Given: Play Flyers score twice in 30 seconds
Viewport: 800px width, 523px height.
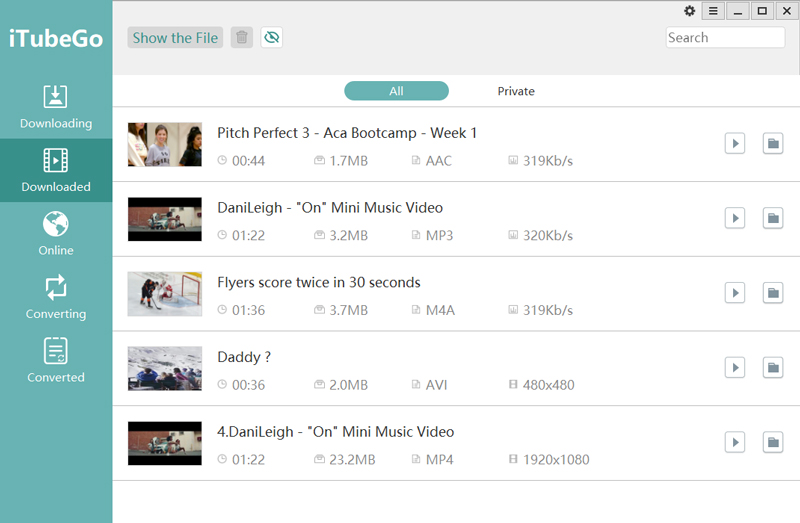Looking at the screenshot, I should pos(735,293).
